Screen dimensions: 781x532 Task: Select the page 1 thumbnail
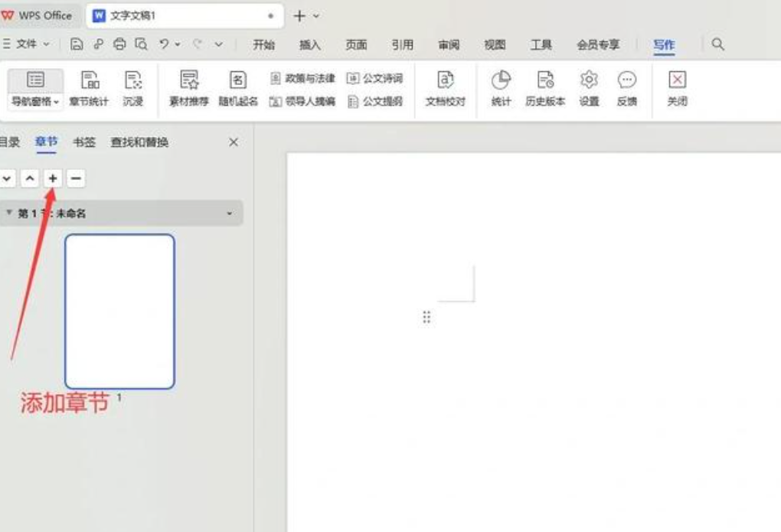click(x=119, y=311)
